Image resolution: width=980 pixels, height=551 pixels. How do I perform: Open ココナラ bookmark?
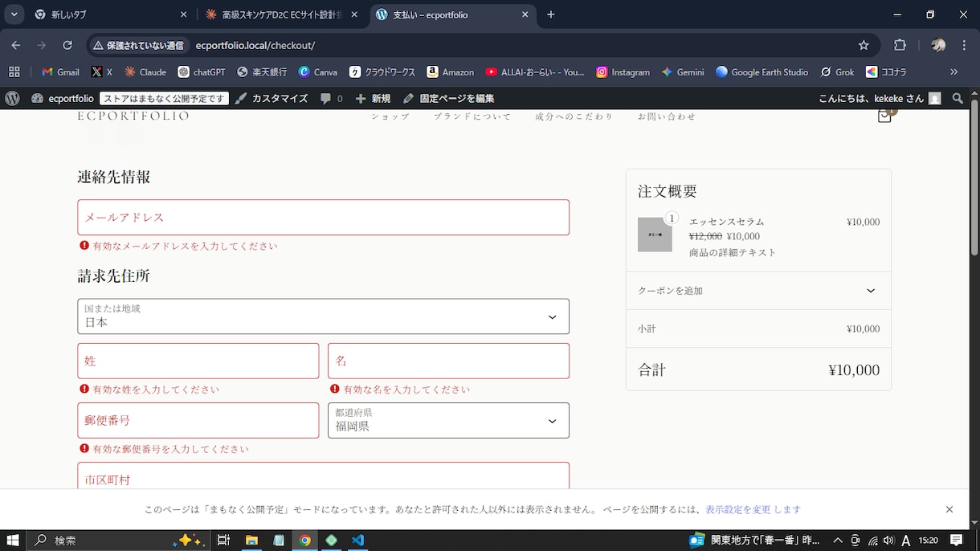pos(886,71)
